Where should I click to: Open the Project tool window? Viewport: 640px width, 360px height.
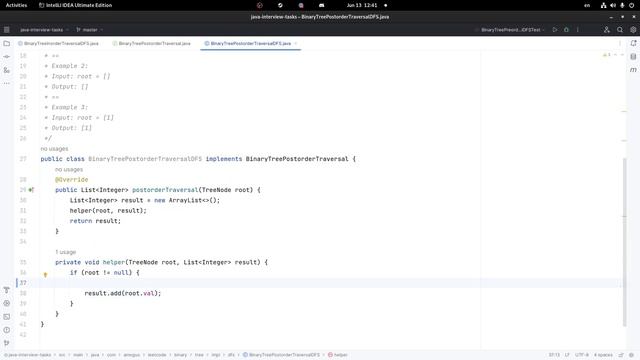(x=7, y=43)
